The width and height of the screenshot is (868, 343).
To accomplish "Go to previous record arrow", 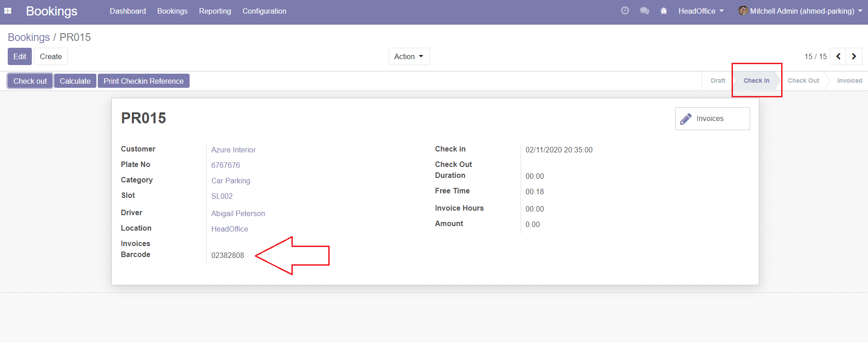I will point(838,56).
